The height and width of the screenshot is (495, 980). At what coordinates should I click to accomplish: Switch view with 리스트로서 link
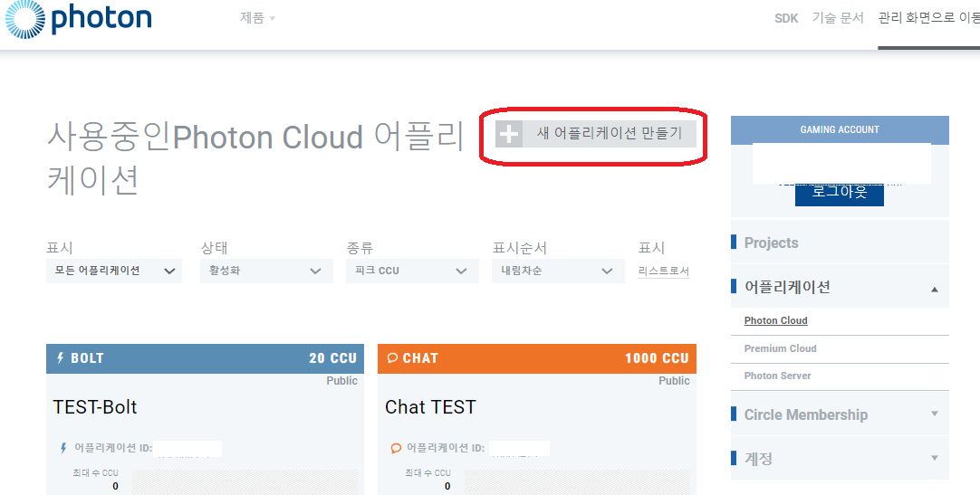click(664, 271)
